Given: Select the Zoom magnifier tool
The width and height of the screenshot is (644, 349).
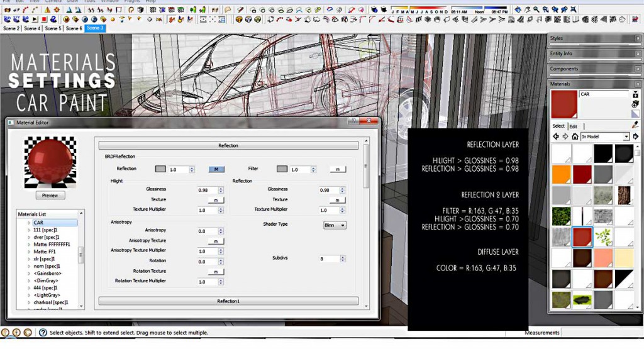Looking at the screenshot, I should [x=536, y=9].
